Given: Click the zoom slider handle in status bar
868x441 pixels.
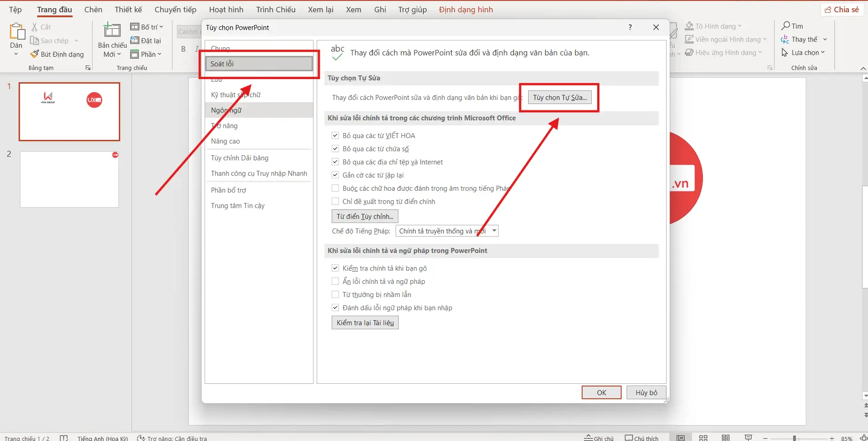Looking at the screenshot, I should 794,438.
